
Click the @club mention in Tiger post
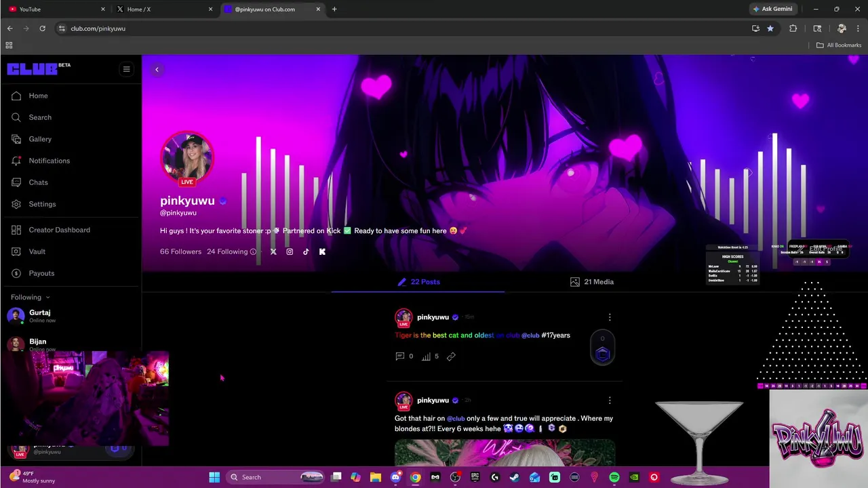coord(530,335)
